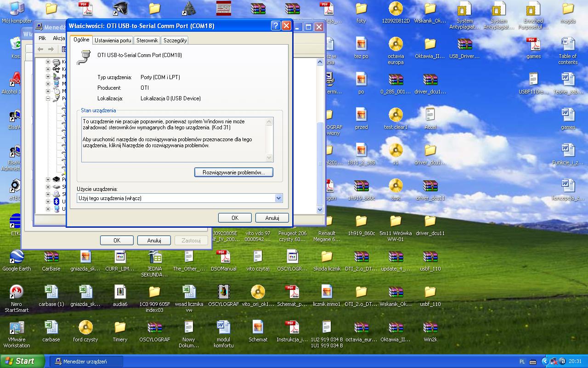Screen dimensions: 588x368
Task: Open the modul komfortu Word document
Action: coord(223,333)
